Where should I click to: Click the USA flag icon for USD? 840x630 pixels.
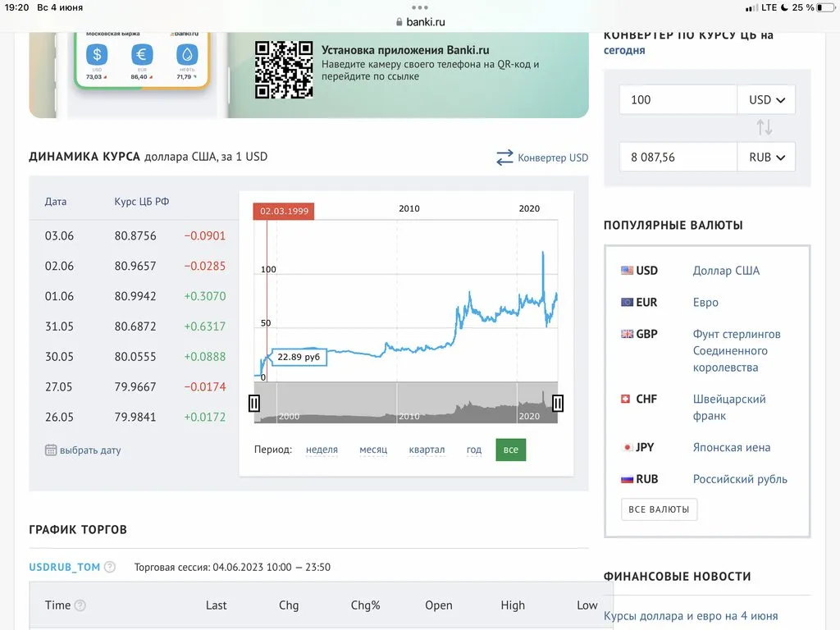pyautogui.click(x=628, y=271)
